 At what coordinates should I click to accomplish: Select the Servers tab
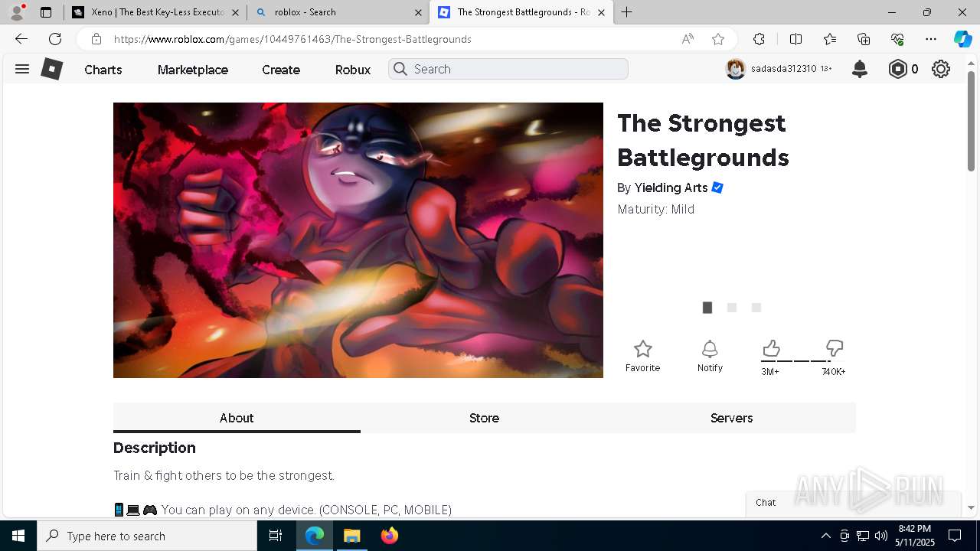(x=731, y=418)
